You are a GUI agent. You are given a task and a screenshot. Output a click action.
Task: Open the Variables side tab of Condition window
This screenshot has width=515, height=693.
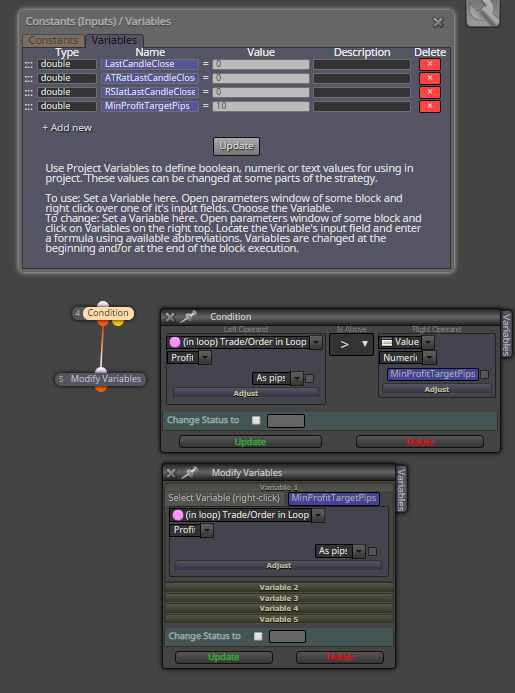pyautogui.click(x=507, y=333)
